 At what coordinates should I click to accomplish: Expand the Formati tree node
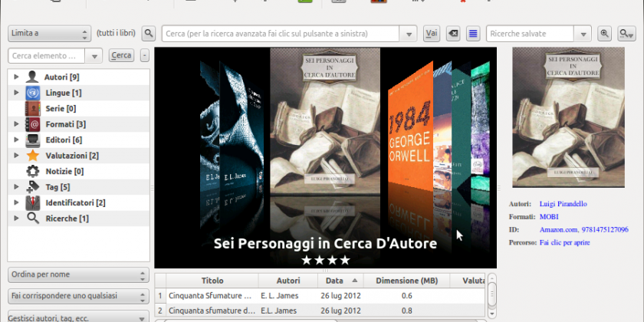pos(16,123)
